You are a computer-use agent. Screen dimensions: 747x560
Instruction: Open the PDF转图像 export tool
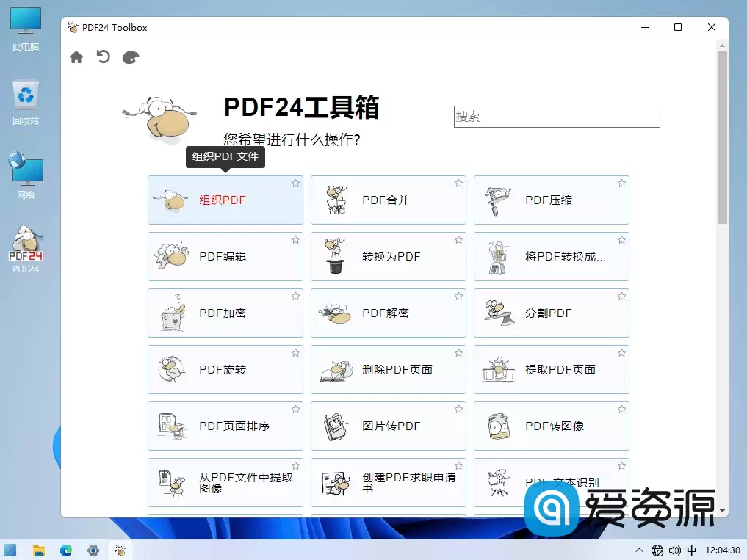click(551, 426)
